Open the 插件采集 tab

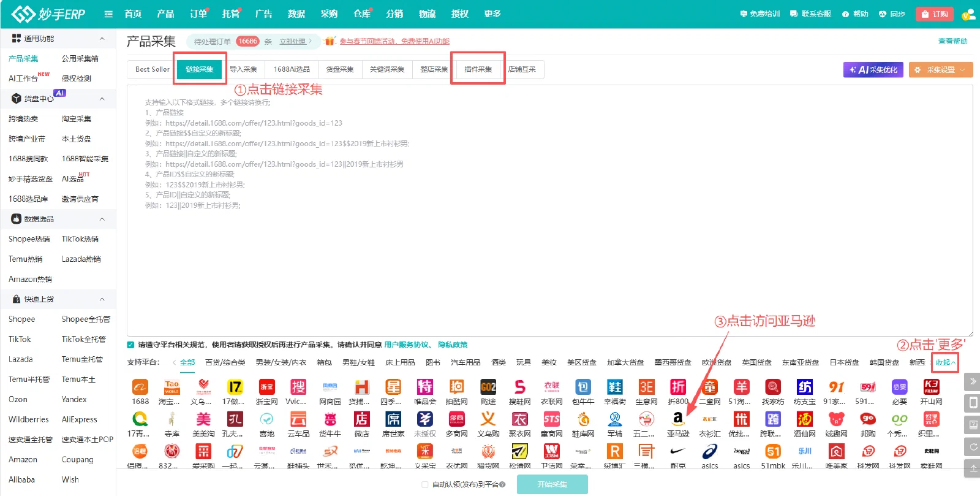click(x=478, y=69)
